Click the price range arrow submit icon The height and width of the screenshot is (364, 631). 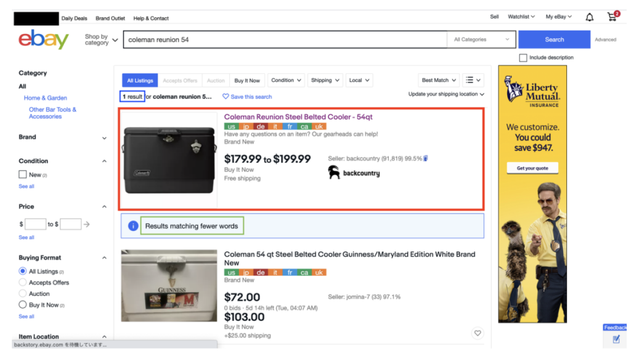click(x=87, y=224)
